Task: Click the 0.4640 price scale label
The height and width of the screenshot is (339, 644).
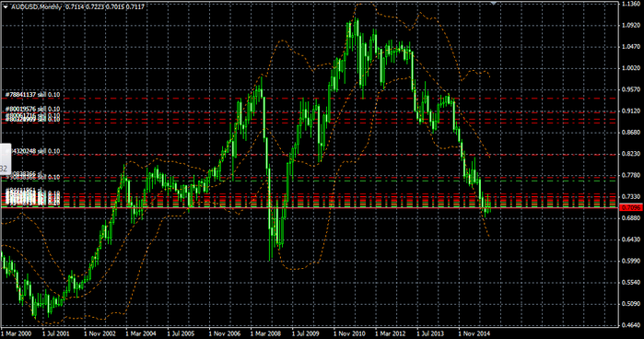Action: 631,324
